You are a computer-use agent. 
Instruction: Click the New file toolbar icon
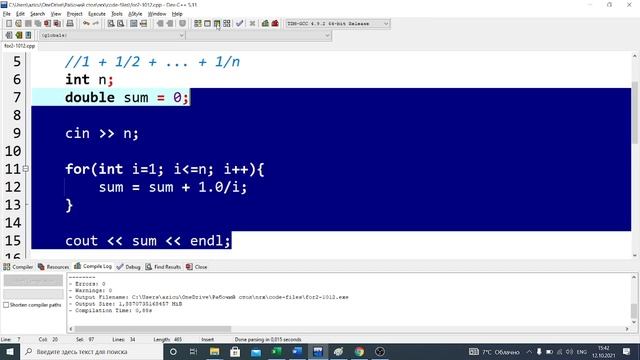[x=9, y=24]
